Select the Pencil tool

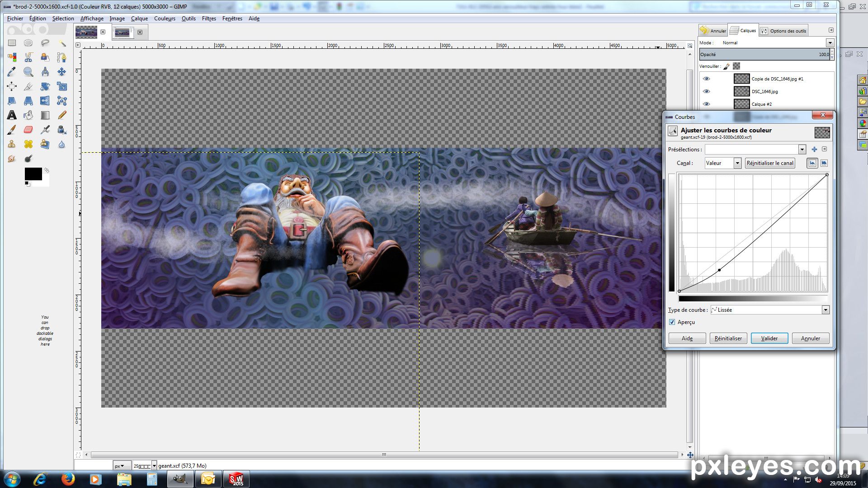pyautogui.click(x=62, y=115)
